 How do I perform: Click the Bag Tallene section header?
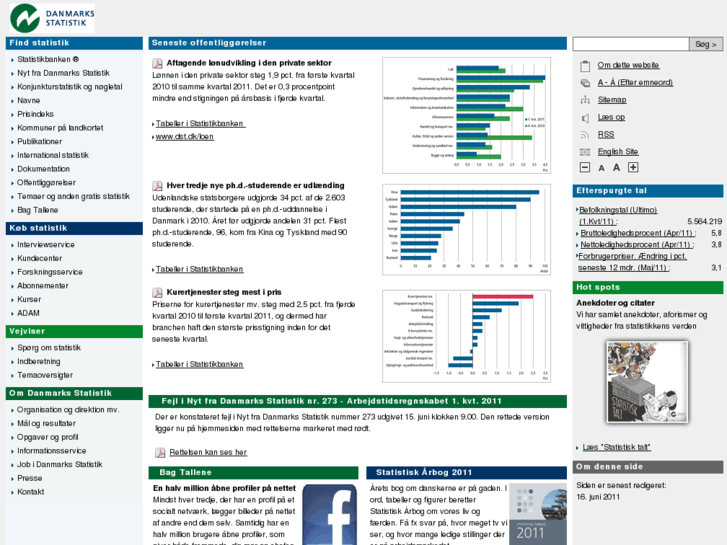point(254,473)
